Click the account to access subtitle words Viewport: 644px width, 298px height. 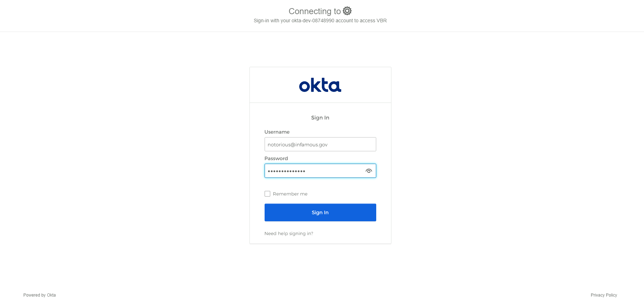tap(355, 21)
